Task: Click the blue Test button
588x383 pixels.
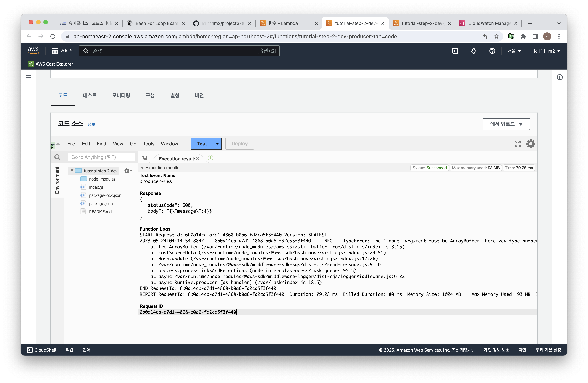Action: (x=202, y=144)
